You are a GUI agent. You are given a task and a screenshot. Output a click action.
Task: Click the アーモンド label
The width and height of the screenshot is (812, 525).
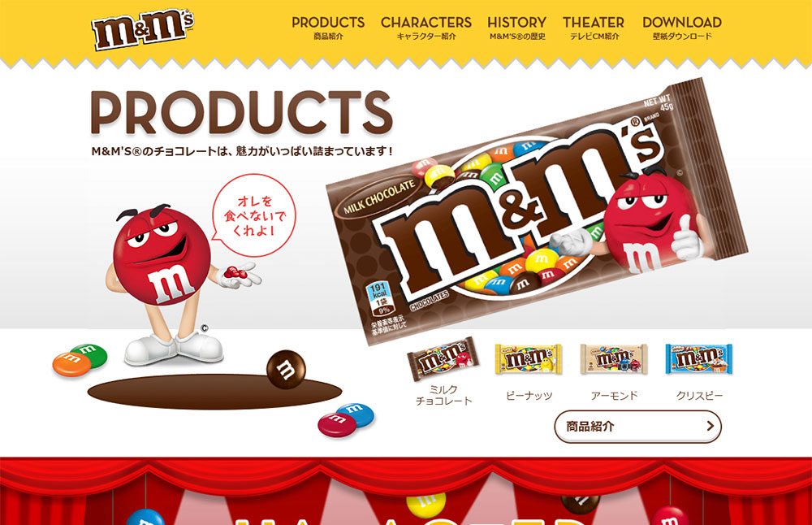tap(614, 396)
